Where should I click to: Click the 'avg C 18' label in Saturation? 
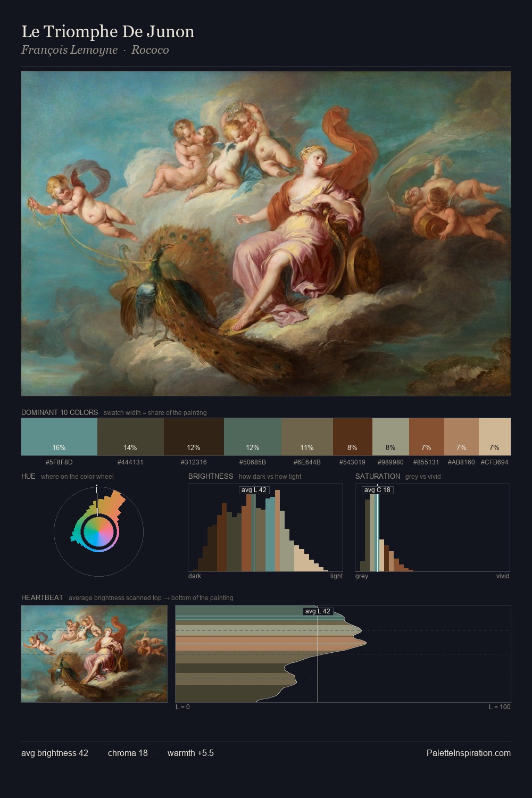[x=377, y=490]
